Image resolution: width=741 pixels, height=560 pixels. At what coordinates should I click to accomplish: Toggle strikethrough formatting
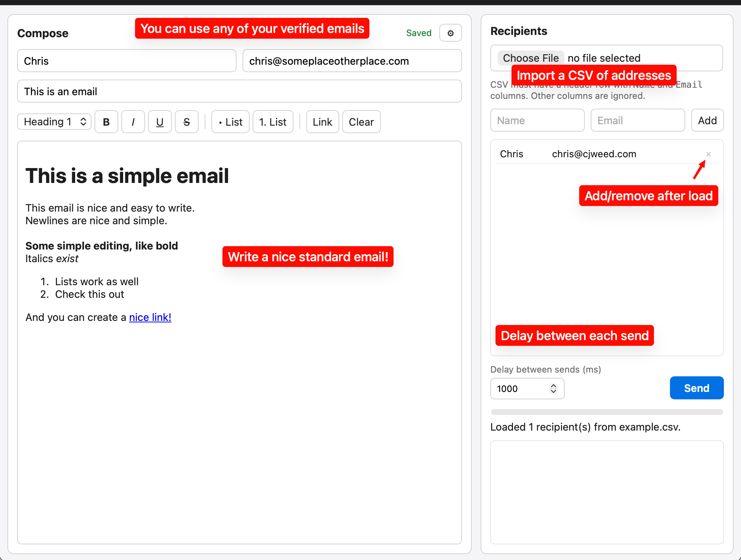tap(187, 122)
